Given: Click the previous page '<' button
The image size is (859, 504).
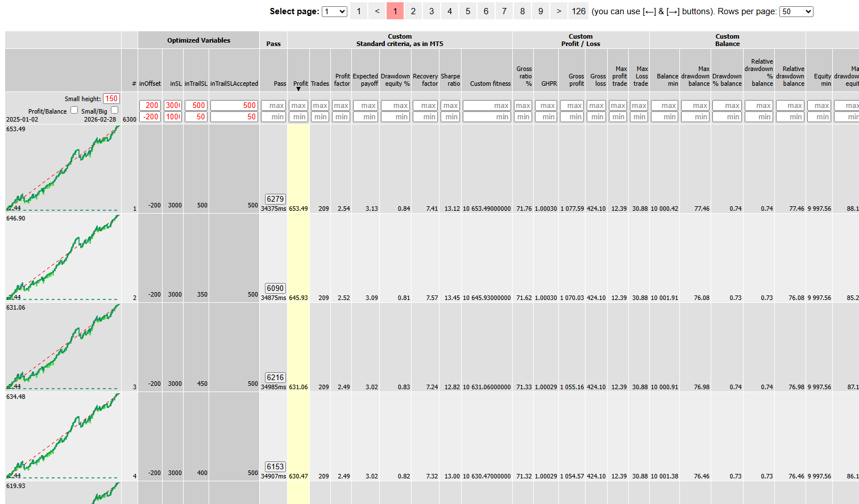Looking at the screenshot, I should click(x=377, y=11).
